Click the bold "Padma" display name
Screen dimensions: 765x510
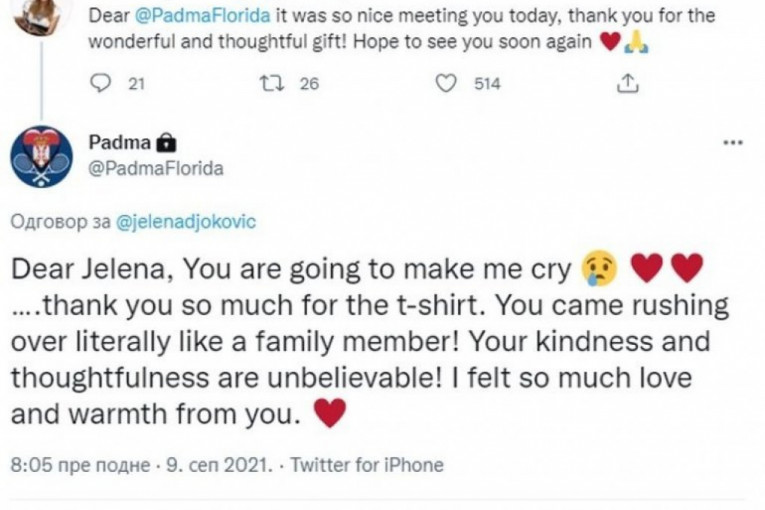pyautogui.click(x=119, y=144)
